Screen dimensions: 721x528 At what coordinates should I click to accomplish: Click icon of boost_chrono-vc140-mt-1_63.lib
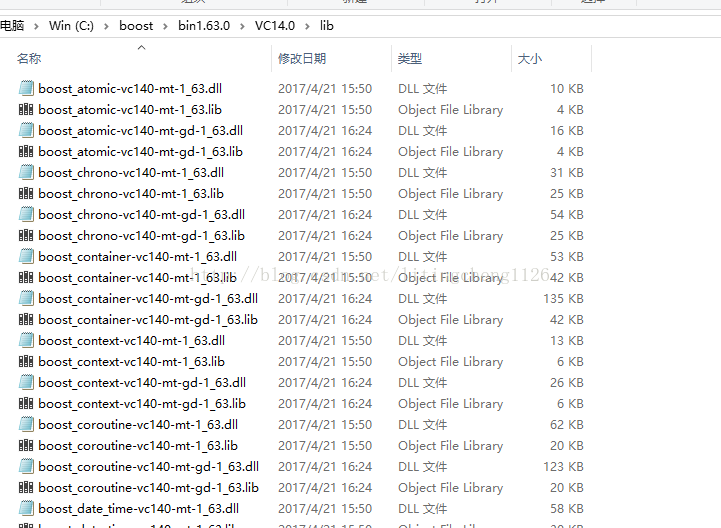click(x=26, y=194)
